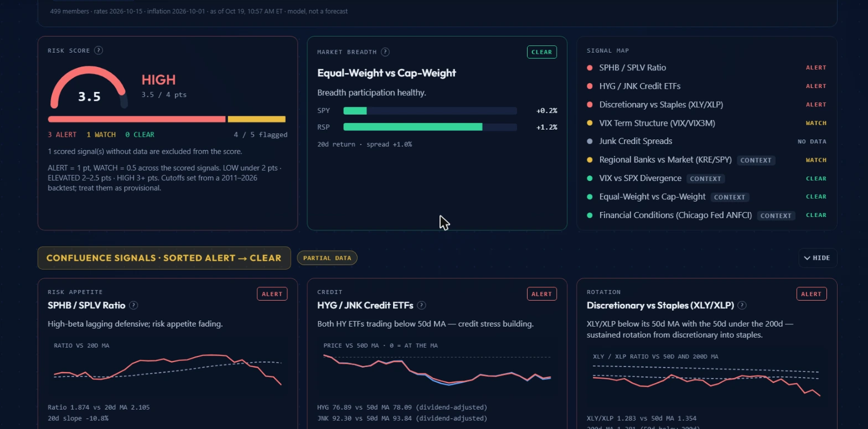Click the Price vs 50D MA chart
The width and height of the screenshot is (868, 429).
point(437,366)
